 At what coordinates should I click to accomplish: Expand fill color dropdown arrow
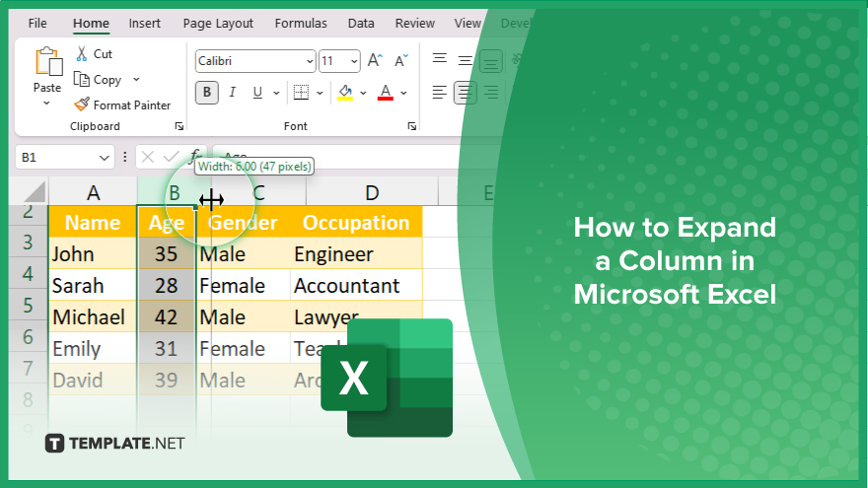coord(363,93)
